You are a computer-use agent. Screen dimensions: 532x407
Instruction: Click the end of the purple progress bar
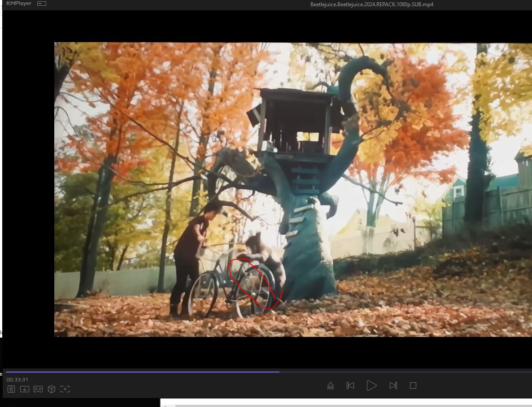pos(279,372)
